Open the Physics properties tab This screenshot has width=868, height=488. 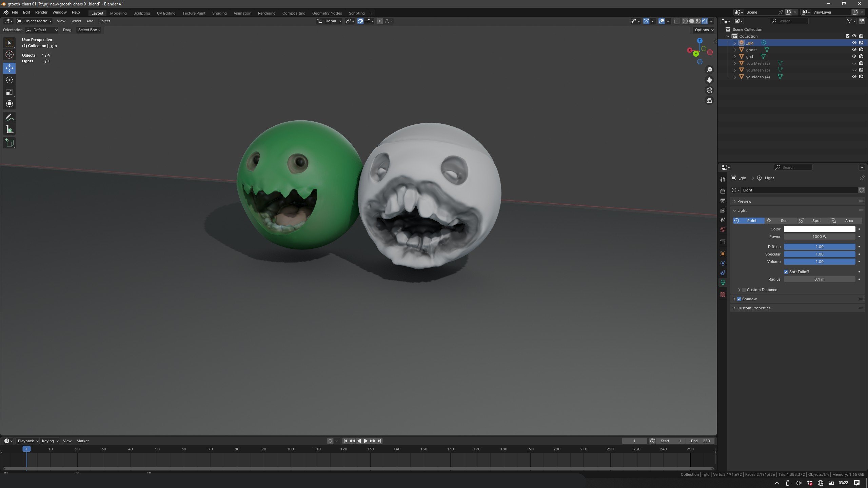723,263
